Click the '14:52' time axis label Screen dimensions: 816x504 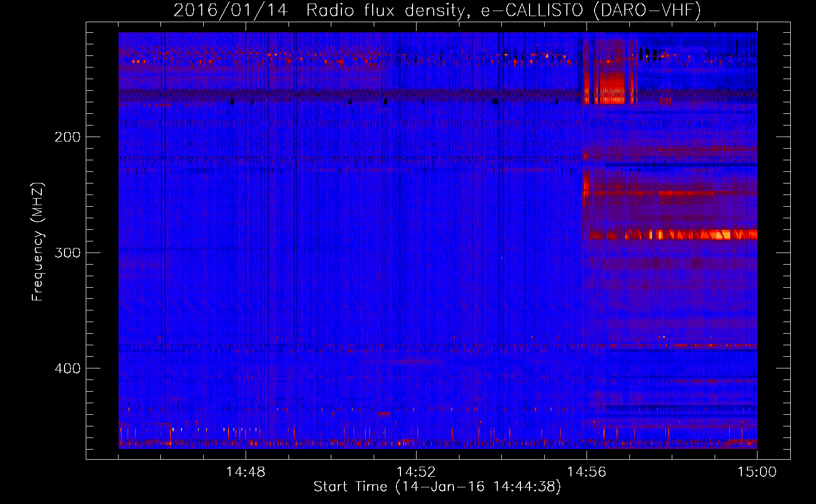[x=416, y=472]
